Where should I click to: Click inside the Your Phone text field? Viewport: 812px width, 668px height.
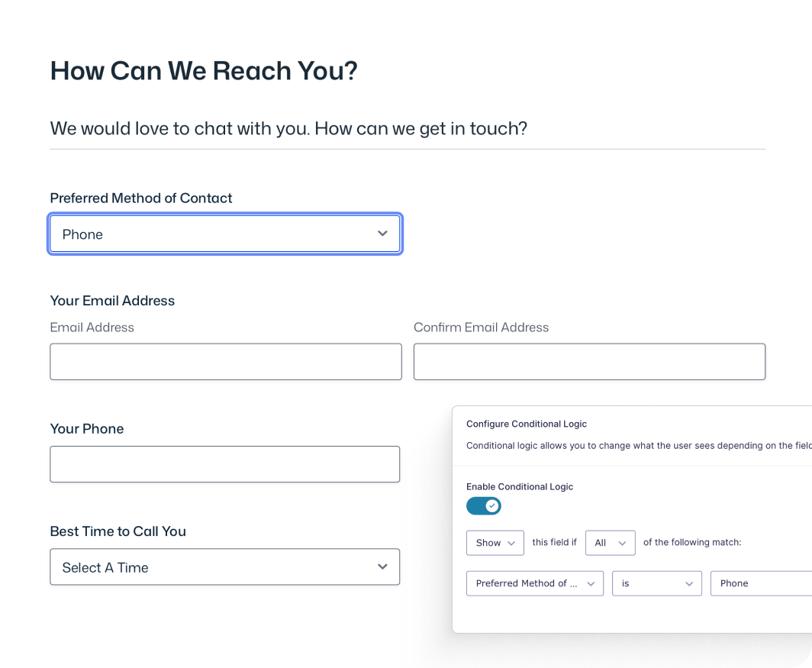224,464
